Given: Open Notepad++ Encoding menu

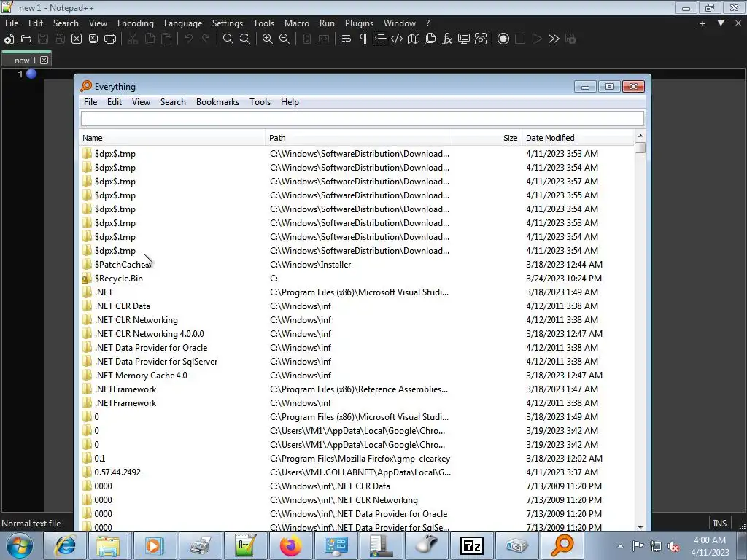Looking at the screenshot, I should tap(135, 23).
